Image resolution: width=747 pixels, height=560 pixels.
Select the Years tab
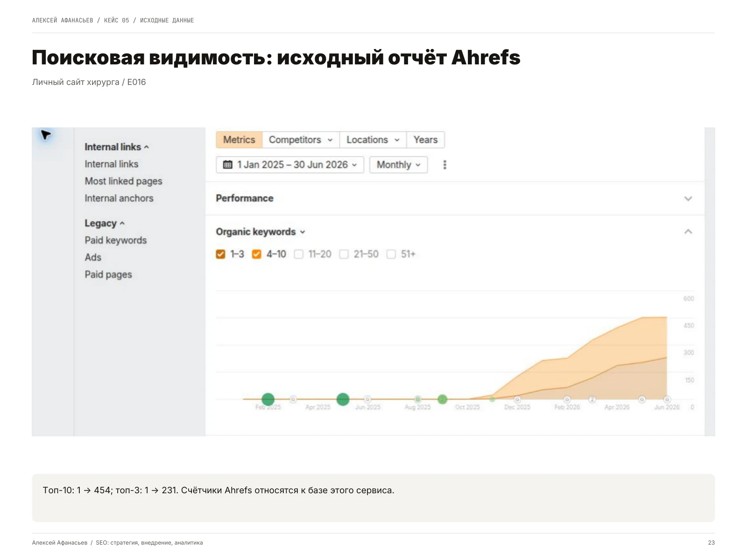pyautogui.click(x=425, y=140)
